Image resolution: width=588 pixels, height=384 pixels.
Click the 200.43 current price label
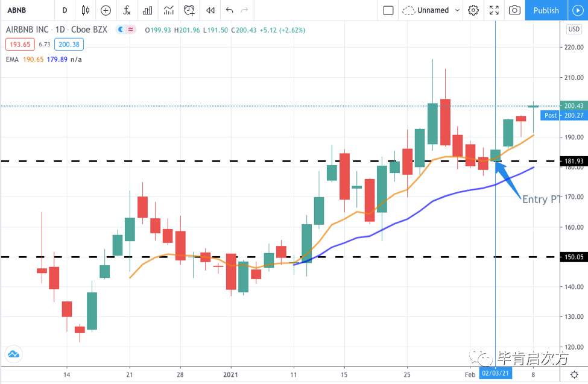coord(574,105)
